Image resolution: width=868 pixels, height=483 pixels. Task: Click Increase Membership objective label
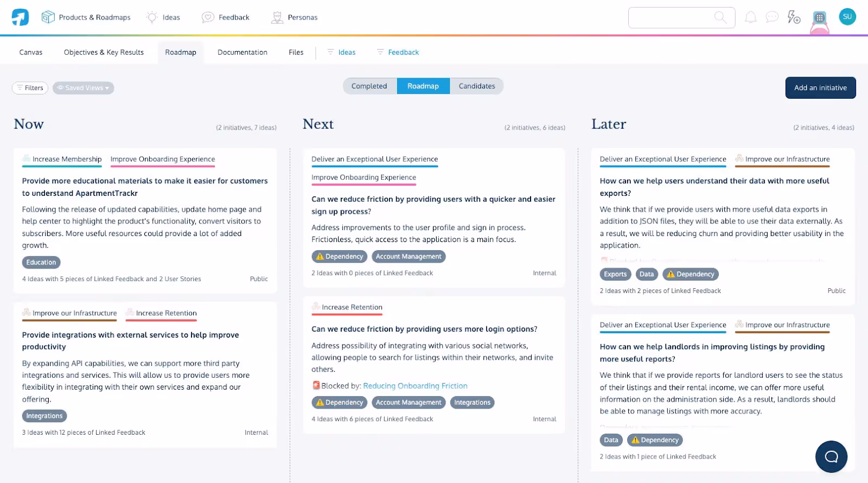62,159
